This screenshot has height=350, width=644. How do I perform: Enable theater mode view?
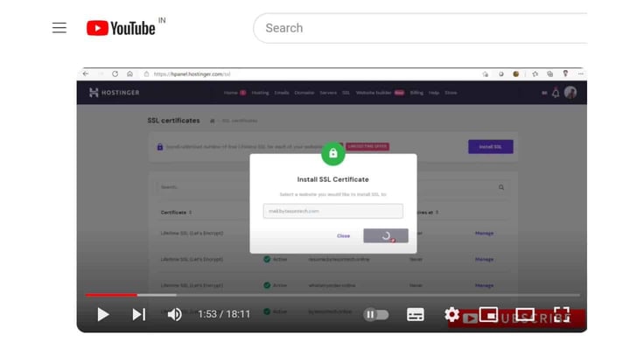(x=525, y=315)
